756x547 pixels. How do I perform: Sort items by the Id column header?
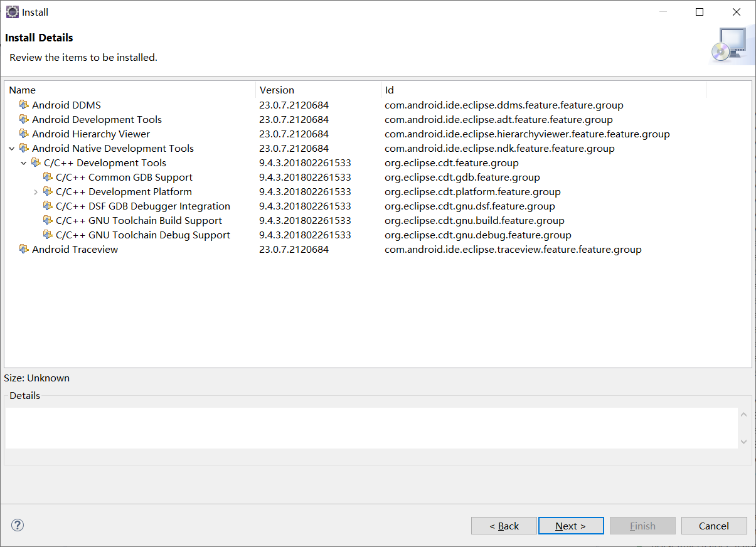coord(543,90)
